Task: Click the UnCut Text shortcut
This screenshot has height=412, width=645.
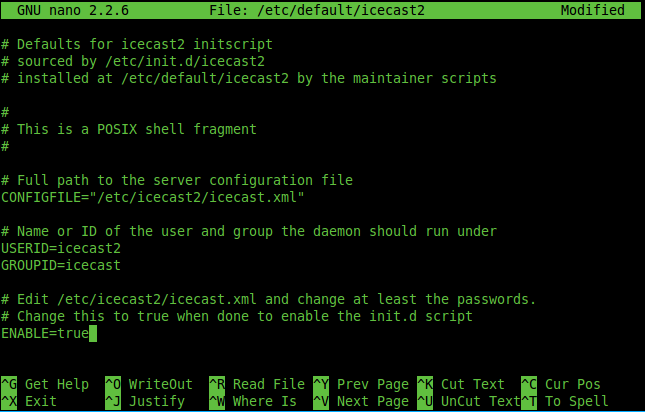Action: click(x=480, y=401)
